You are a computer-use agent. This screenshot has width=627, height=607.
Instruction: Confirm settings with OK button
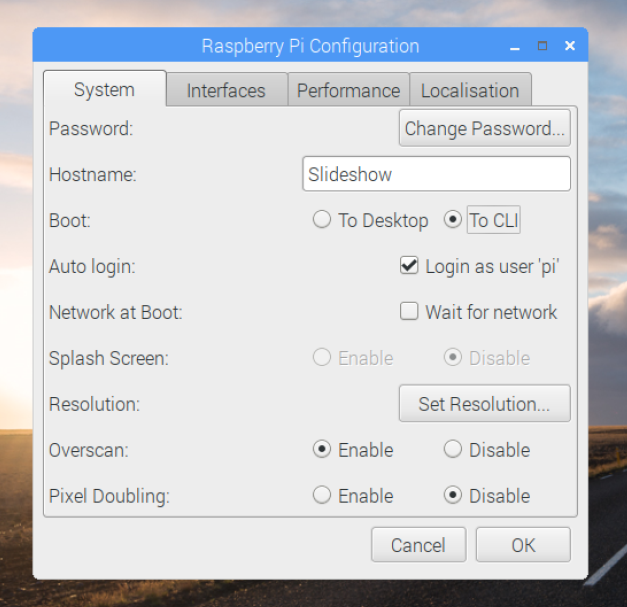pos(523,545)
